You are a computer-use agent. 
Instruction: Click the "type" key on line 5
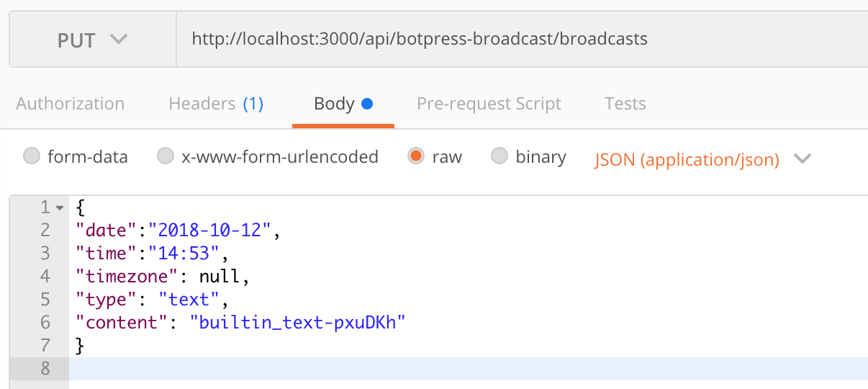[106, 300]
